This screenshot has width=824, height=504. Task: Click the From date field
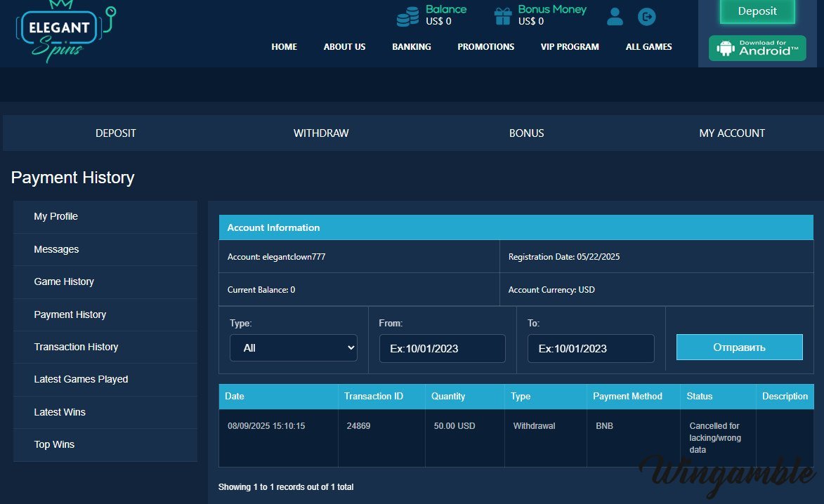tap(442, 348)
